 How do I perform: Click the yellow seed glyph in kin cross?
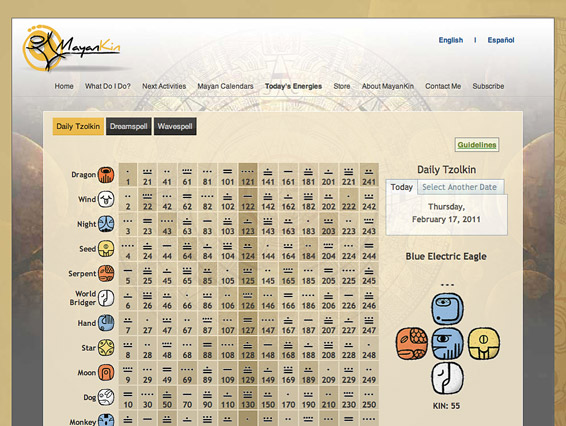click(484, 343)
